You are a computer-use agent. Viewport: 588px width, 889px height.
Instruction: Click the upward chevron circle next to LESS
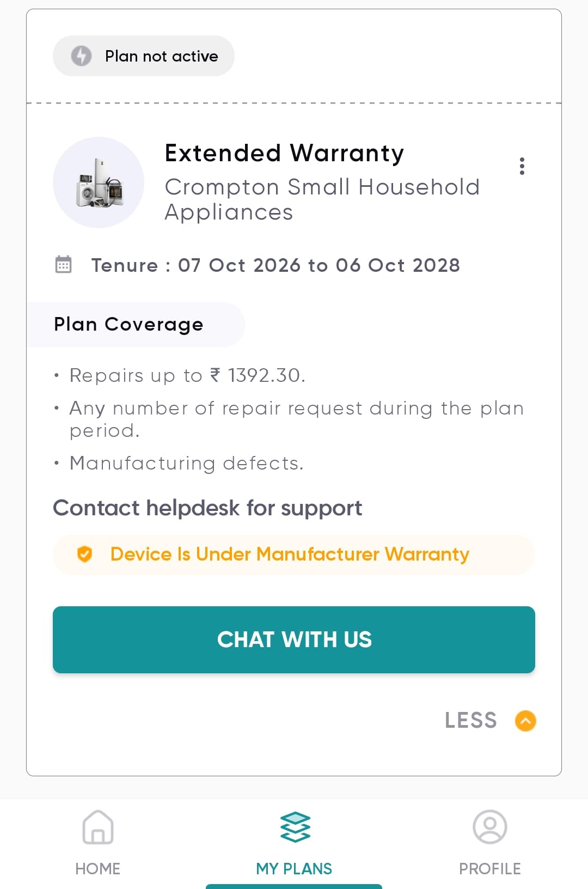(x=525, y=721)
